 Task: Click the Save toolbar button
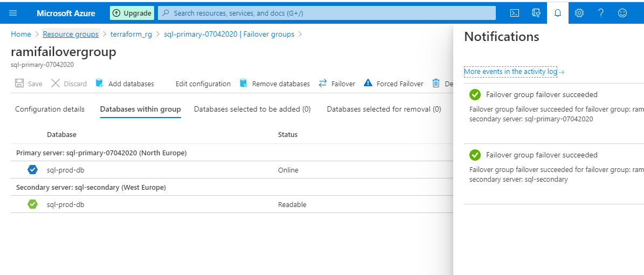tap(29, 84)
